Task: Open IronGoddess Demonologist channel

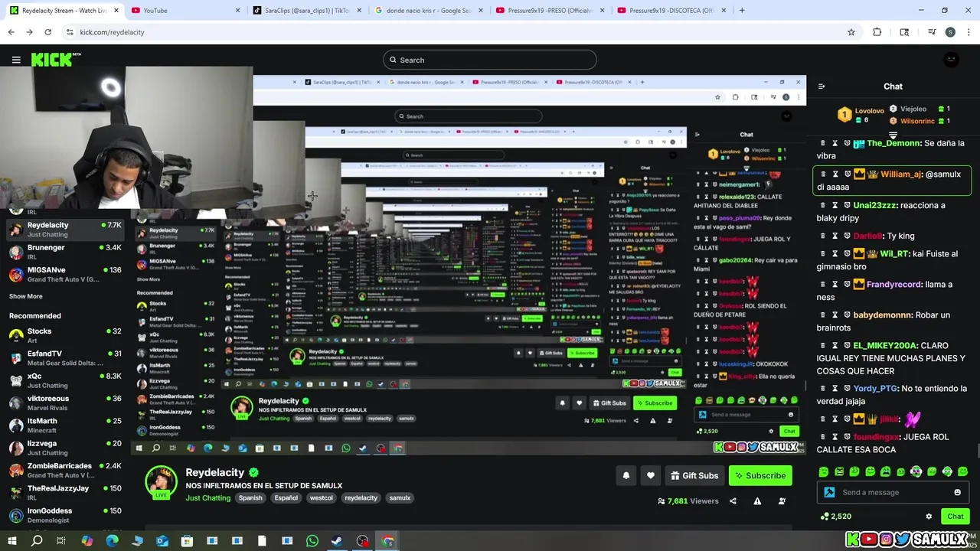Action: pyautogui.click(x=65, y=515)
